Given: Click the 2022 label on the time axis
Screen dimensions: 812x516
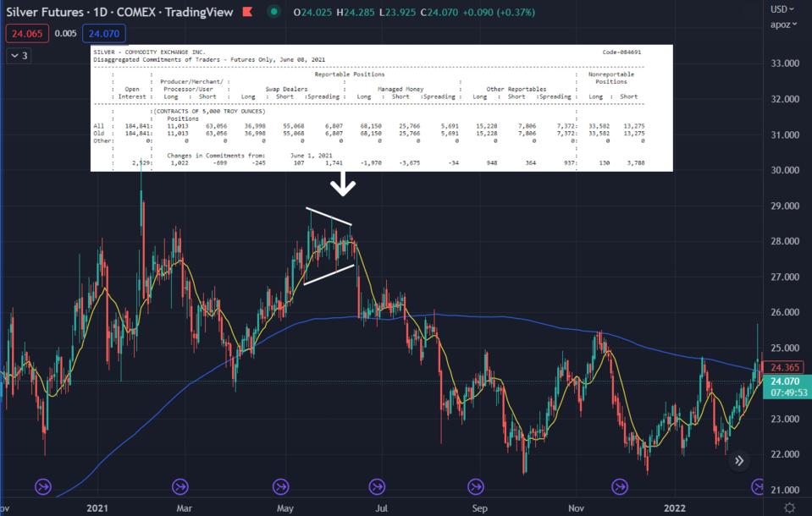Looking at the screenshot, I should (x=675, y=508).
